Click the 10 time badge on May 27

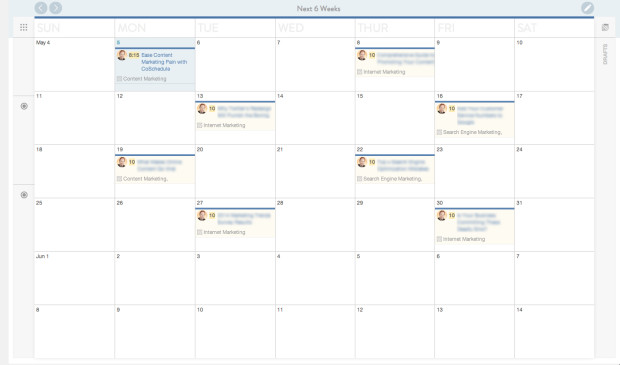pos(212,215)
